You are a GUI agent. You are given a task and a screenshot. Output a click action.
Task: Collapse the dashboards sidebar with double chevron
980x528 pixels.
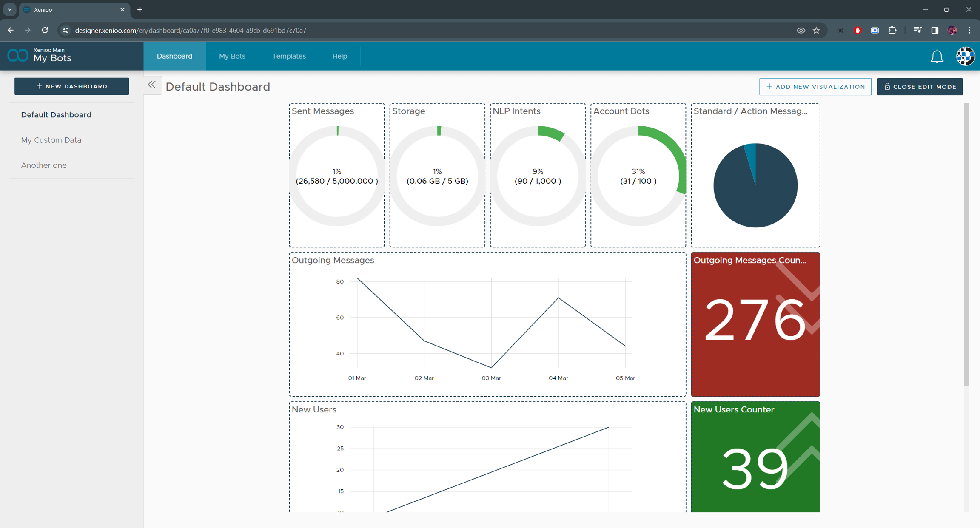pos(152,85)
